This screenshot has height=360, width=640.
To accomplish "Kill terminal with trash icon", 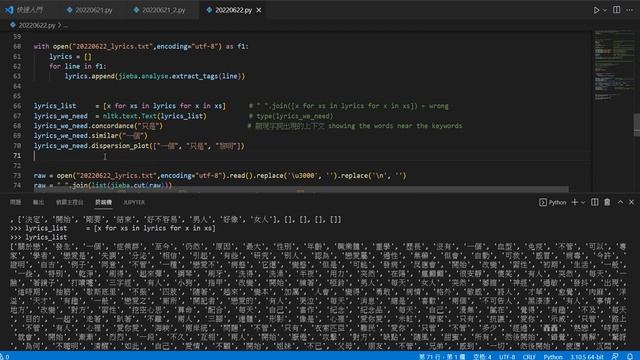I will pos(607,202).
